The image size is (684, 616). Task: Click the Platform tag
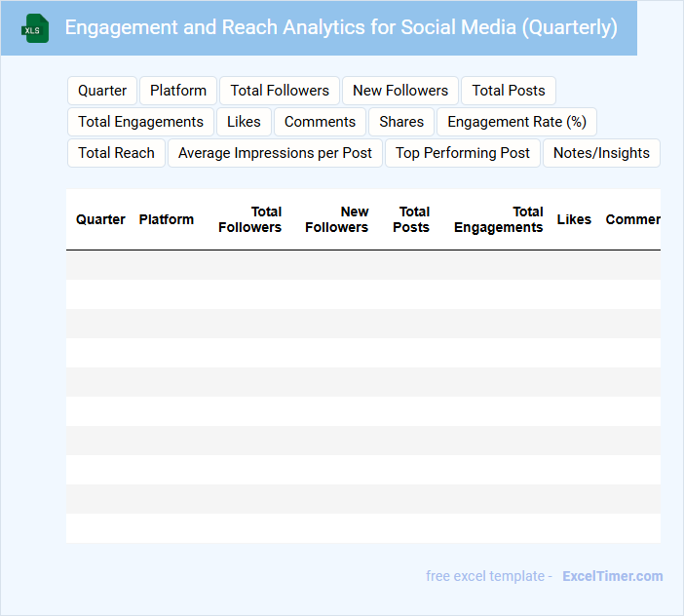[178, 91]
